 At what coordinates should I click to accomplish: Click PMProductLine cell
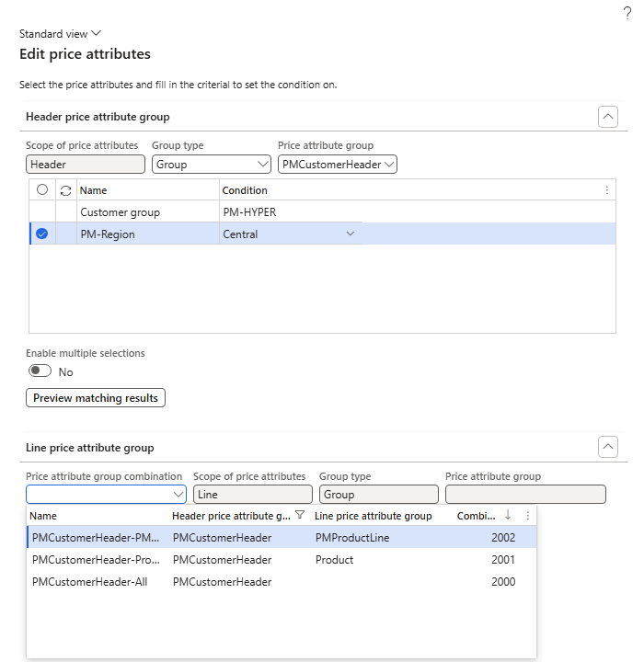coord(352,538)
